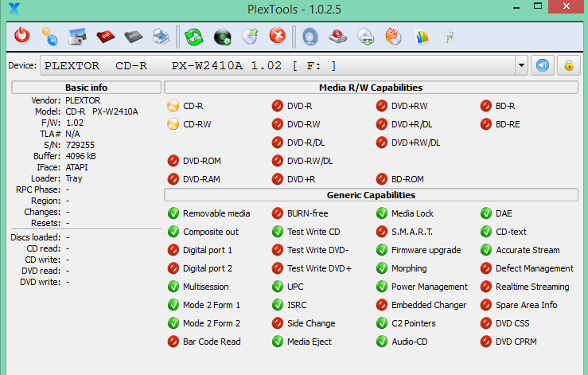The image size is (588, 375).
Task: Click the 'Realtime Streaming' label
Action: (532, 287)
